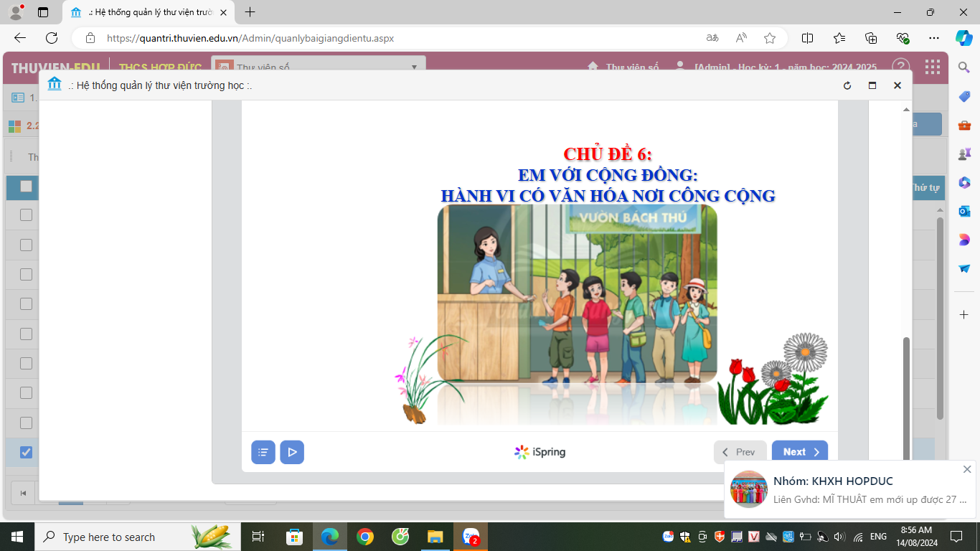Open the tab actions menu

43,11
